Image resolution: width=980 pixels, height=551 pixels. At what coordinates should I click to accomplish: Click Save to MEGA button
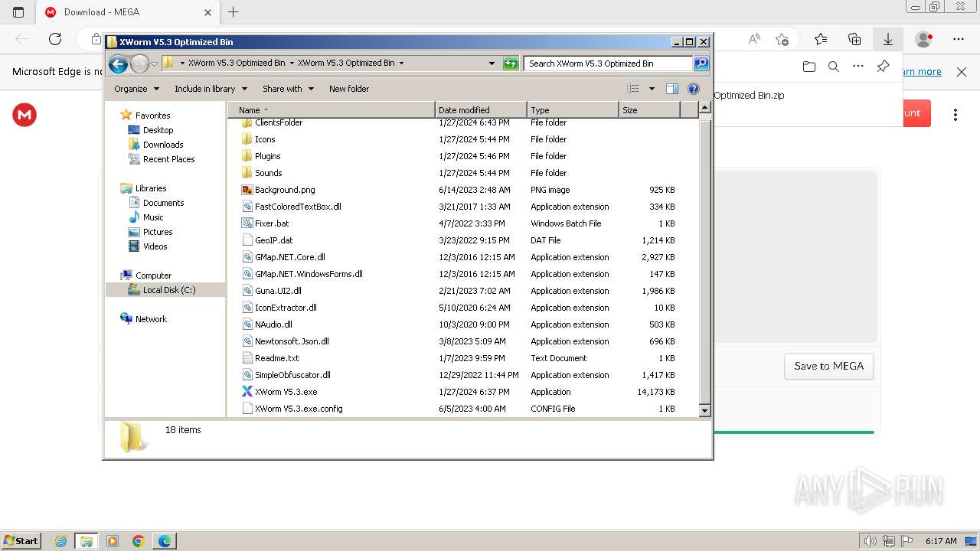point(829,367)
